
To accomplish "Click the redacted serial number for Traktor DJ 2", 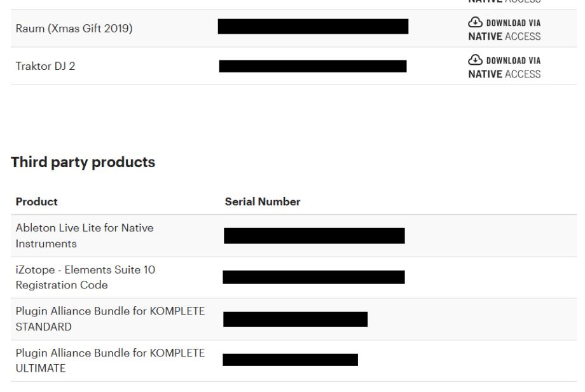I will (313, 66).
